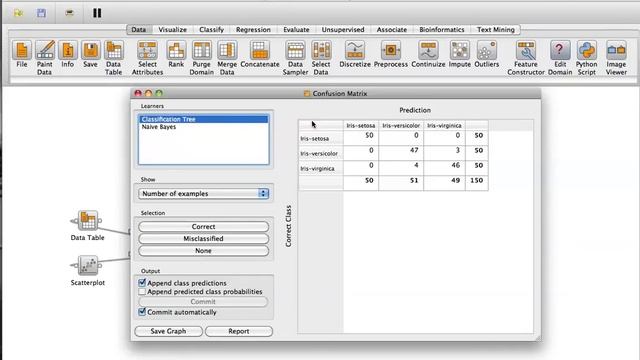The image size is (640, 360).
Task: Select the Concatenate widget
Action: pos(260,50)
